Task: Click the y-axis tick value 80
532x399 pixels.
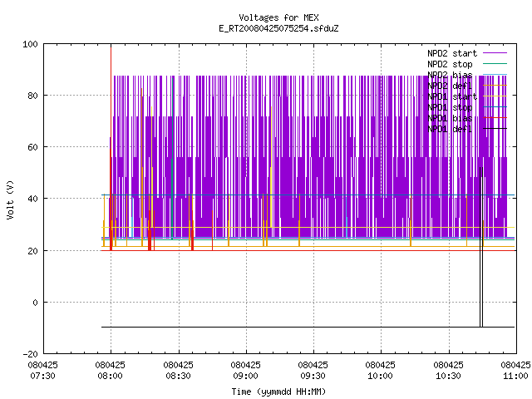Action: (x=33, y=96)
